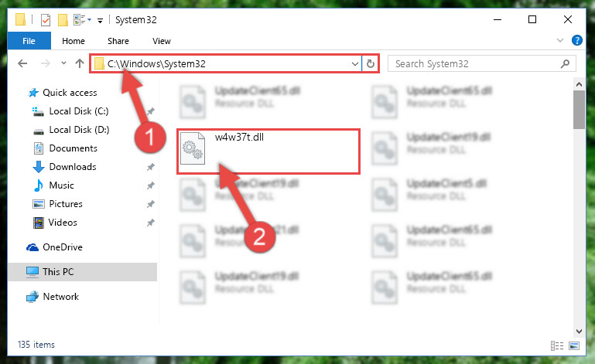Click the Up one level arrow
The image size is (595, 364).
80,63
